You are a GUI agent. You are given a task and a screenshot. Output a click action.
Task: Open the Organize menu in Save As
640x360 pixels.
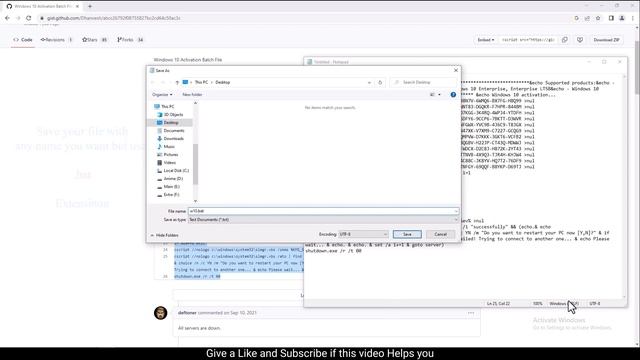(x=162, y=95)
